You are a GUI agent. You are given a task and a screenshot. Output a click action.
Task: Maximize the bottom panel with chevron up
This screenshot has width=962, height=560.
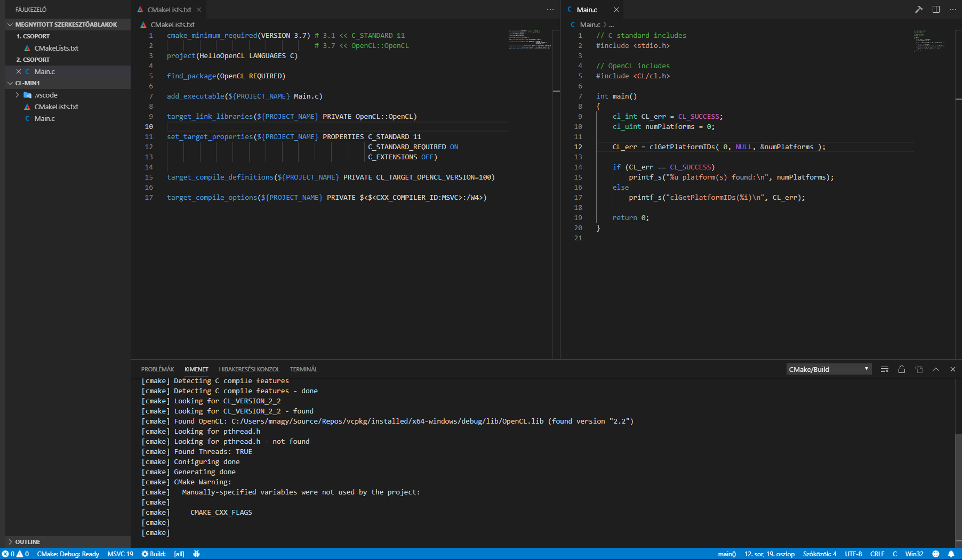(x=936, y=369)
